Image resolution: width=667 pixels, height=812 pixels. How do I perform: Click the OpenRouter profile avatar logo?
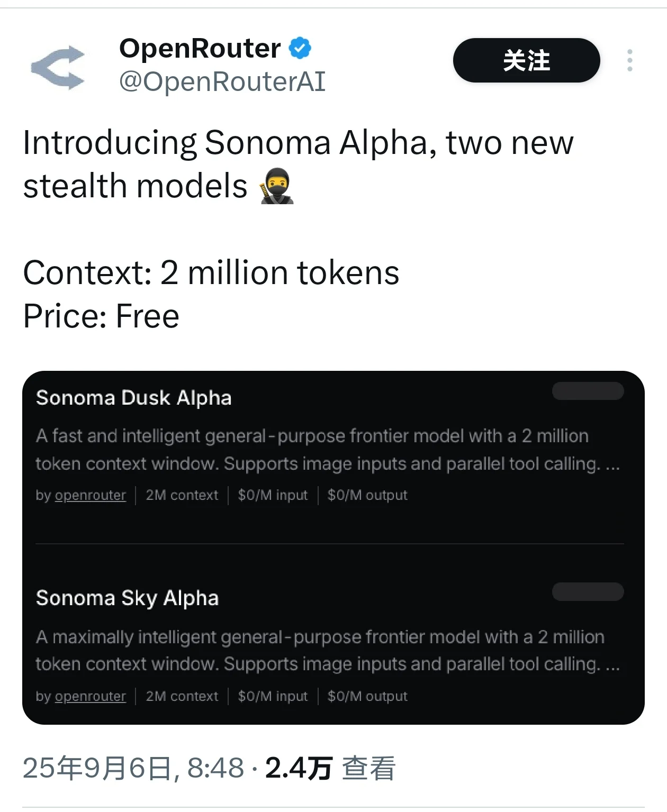[x=58, y=67]
